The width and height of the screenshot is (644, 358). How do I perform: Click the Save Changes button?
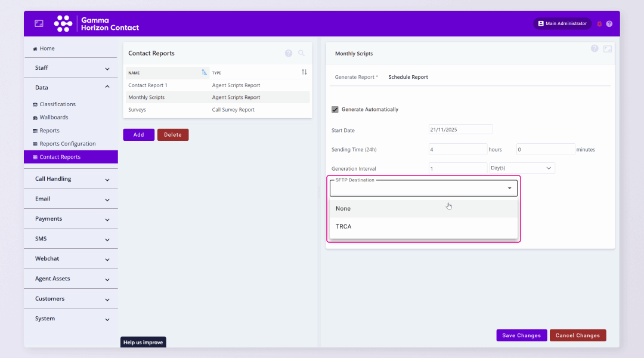521,335
